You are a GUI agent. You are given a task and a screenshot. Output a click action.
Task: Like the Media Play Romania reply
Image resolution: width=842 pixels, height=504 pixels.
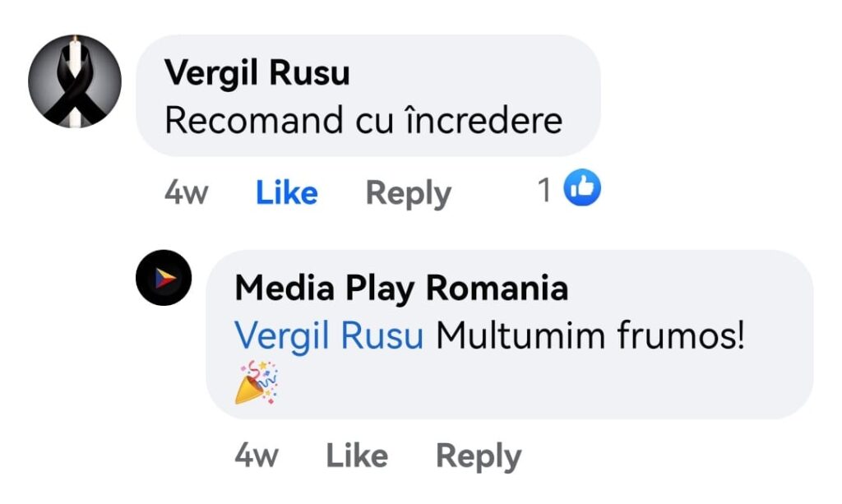click(x=357, y=455)
